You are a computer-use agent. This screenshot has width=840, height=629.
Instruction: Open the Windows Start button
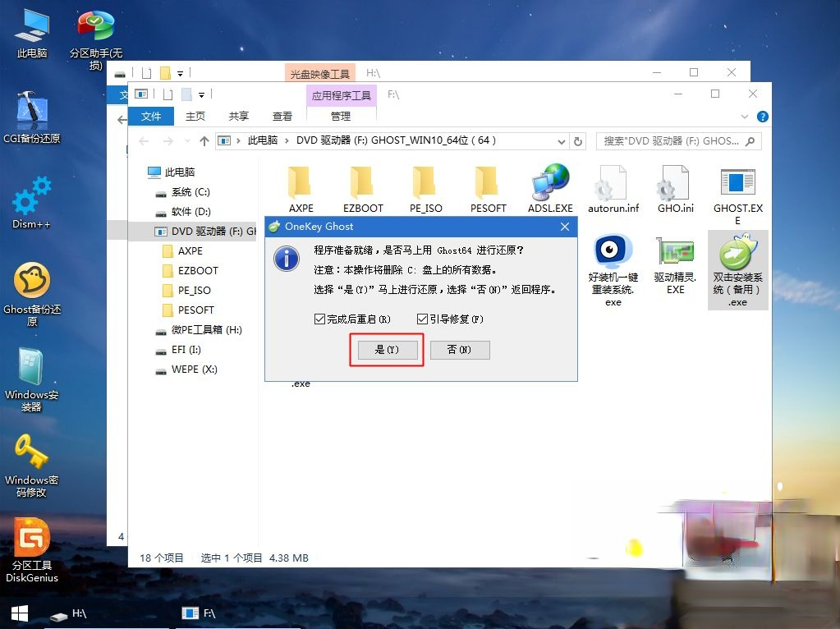tap(20, 613)
